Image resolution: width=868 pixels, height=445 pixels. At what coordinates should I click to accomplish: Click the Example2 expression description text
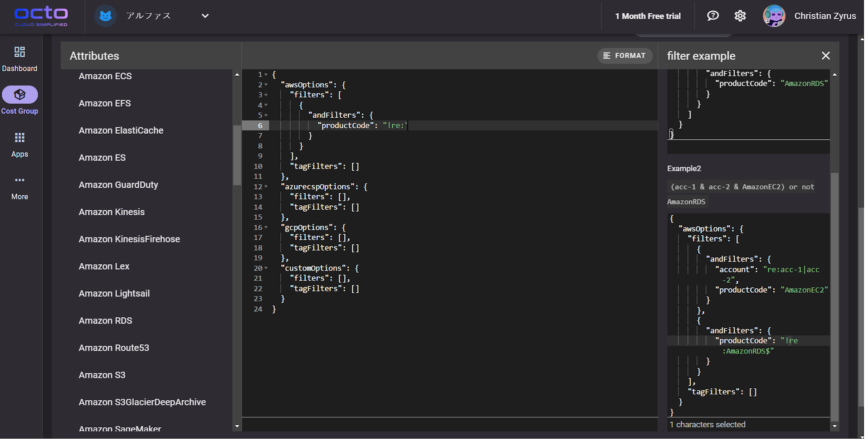741,194
